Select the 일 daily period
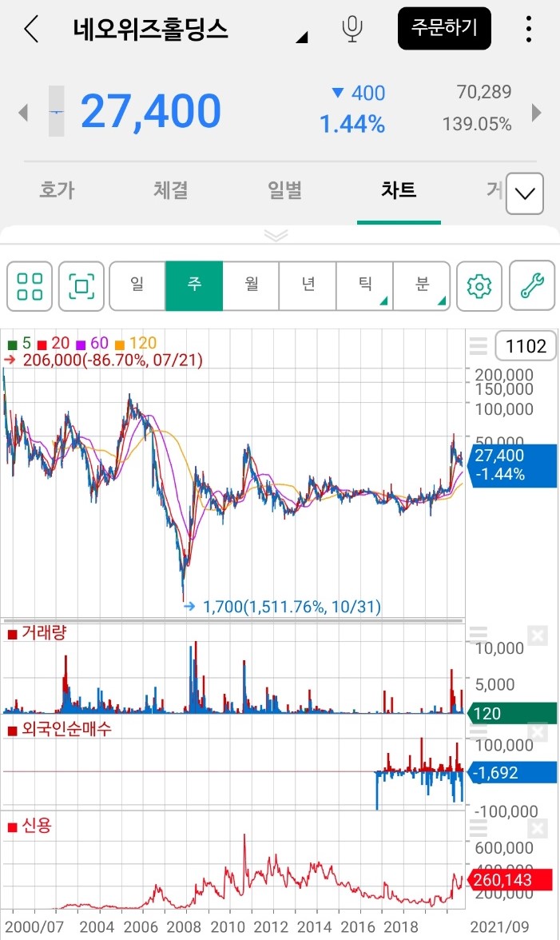 click(137, 285)
